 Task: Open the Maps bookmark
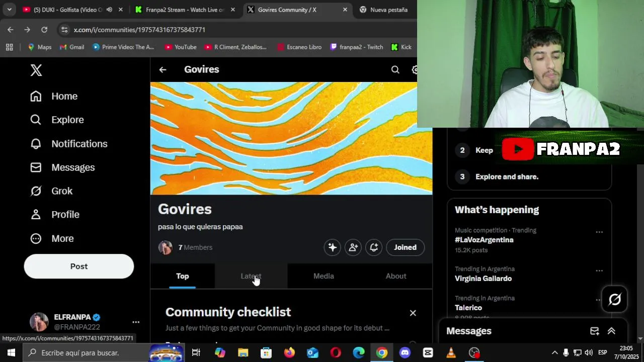point(40,47)
